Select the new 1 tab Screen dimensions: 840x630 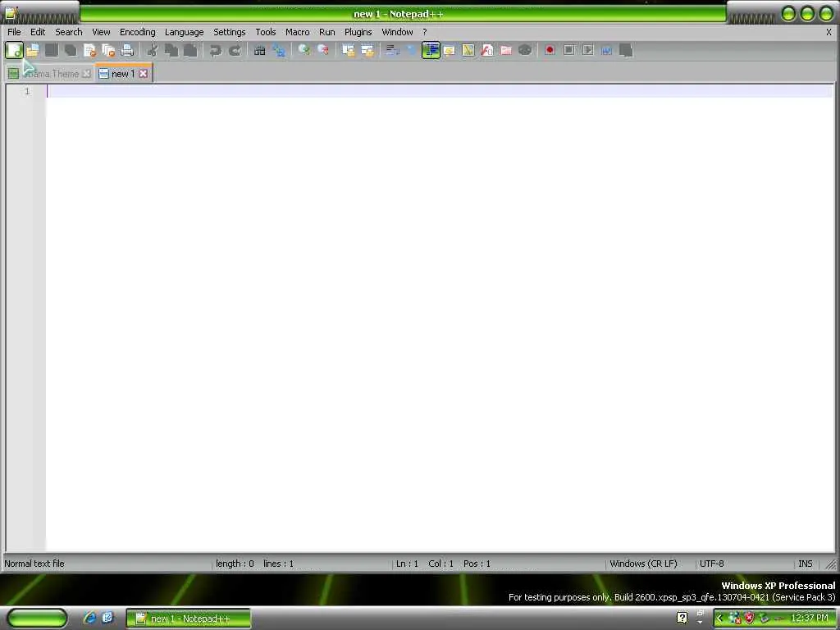123,74
